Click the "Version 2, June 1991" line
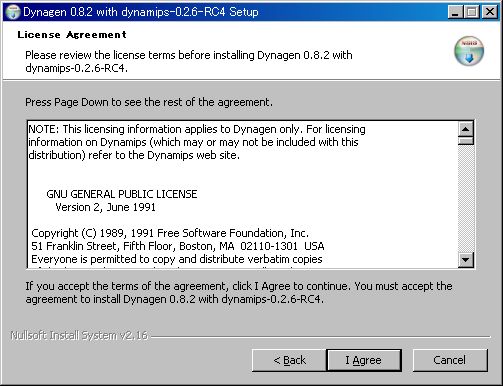The width and height of the screenshot is (503, 386). 105,207
